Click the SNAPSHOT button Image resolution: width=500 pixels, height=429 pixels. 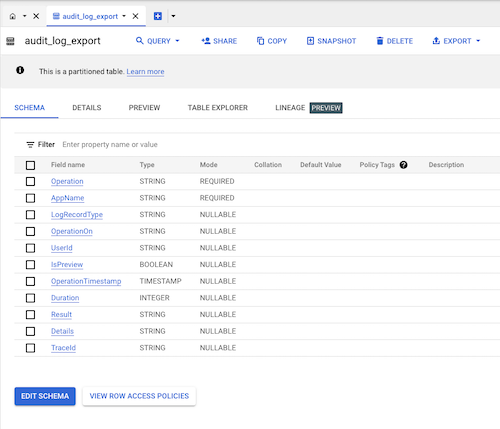(331, 41)
